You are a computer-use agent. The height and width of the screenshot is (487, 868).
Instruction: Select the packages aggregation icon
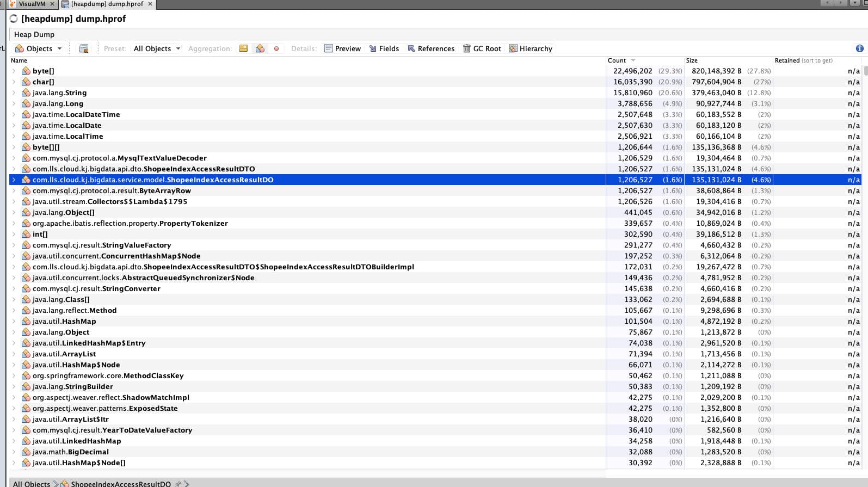(243, 48)
